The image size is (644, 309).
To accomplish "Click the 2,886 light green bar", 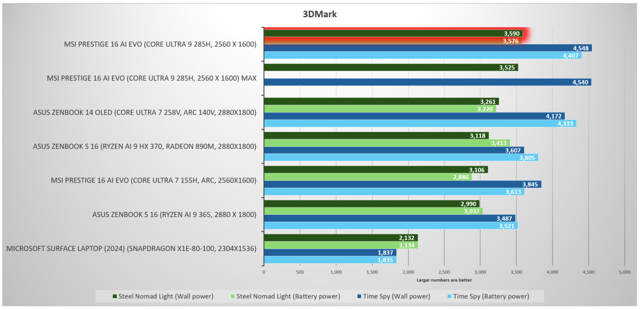I will (x=368, y=177).
